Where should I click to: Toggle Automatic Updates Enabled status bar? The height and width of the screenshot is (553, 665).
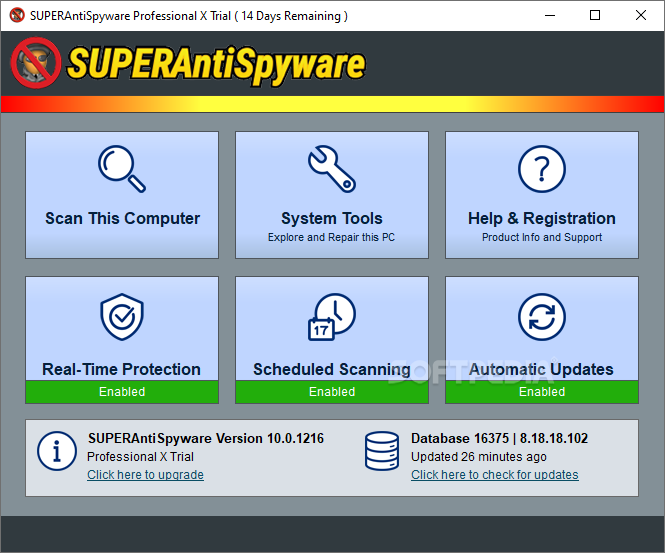pyautogui.click(x=542, y=391)
